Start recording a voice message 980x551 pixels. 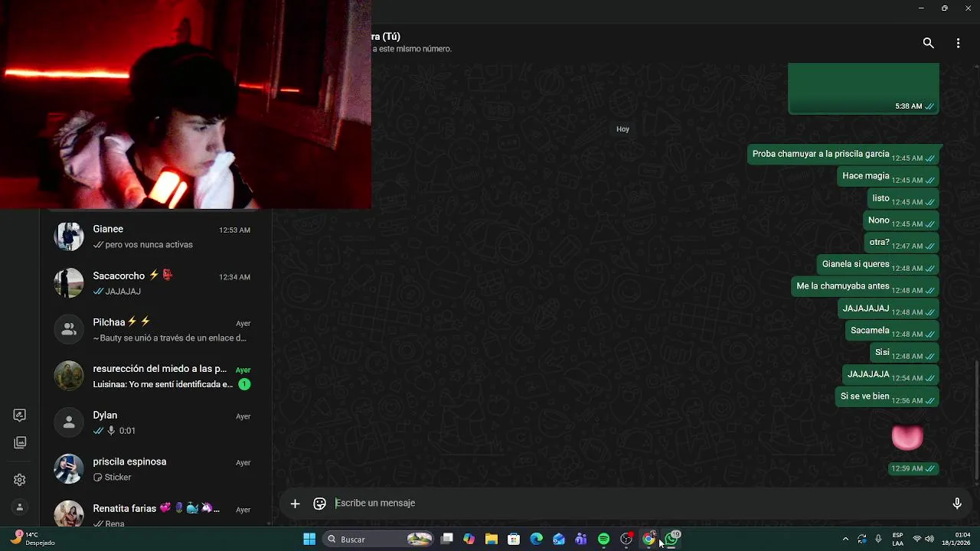[x=956, y=503]
